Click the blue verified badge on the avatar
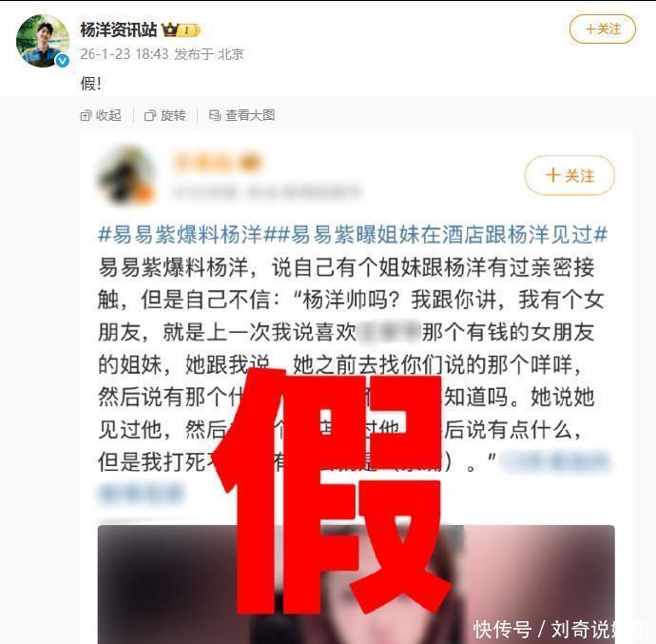The width and height of the screenshot is (656, 644). 63,61
